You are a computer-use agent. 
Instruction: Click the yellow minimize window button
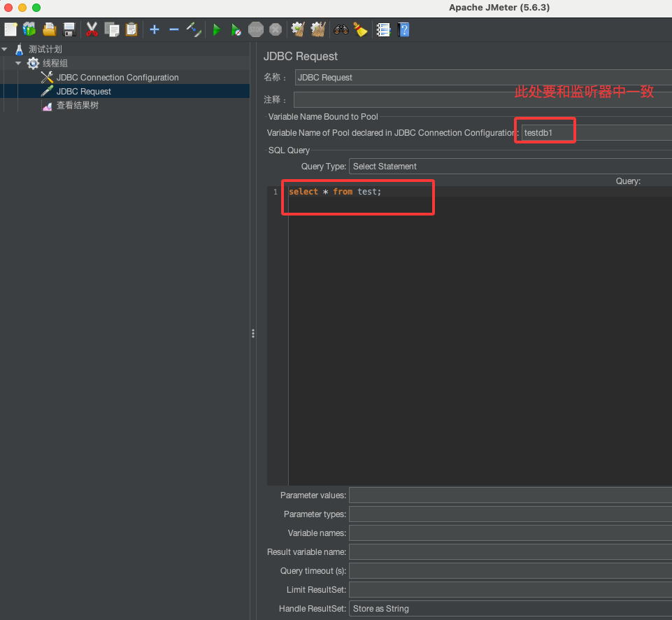(22, 8)
